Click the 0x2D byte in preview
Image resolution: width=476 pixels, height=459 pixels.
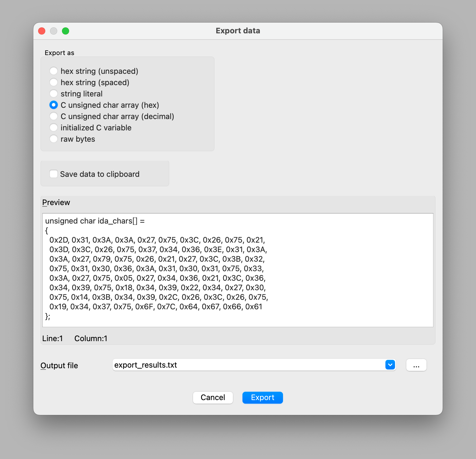click(x=58, y=240)
